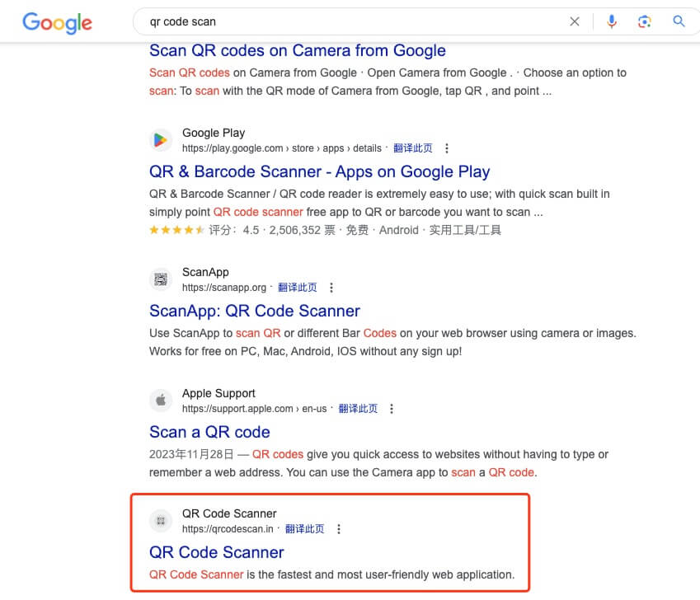Click the ScanApp site favicon
This screenshot has height=600, width=700.
click(161, 279)
